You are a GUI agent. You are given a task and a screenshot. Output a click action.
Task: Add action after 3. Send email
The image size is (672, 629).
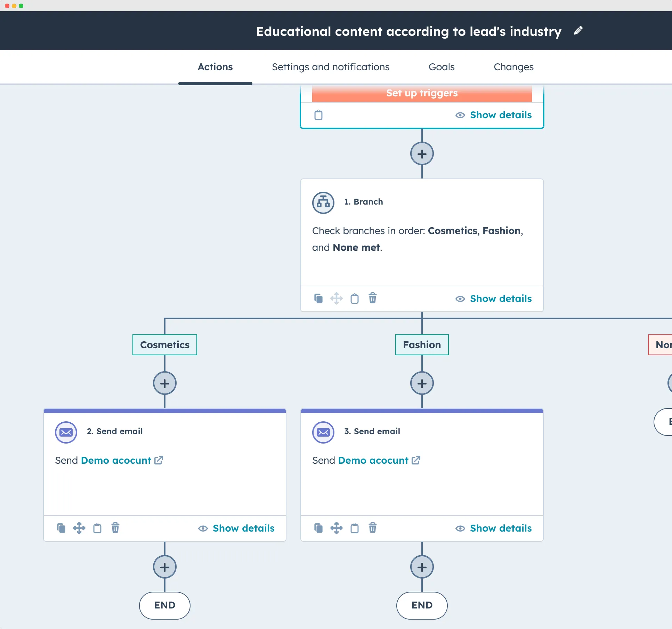pos(422,567)
